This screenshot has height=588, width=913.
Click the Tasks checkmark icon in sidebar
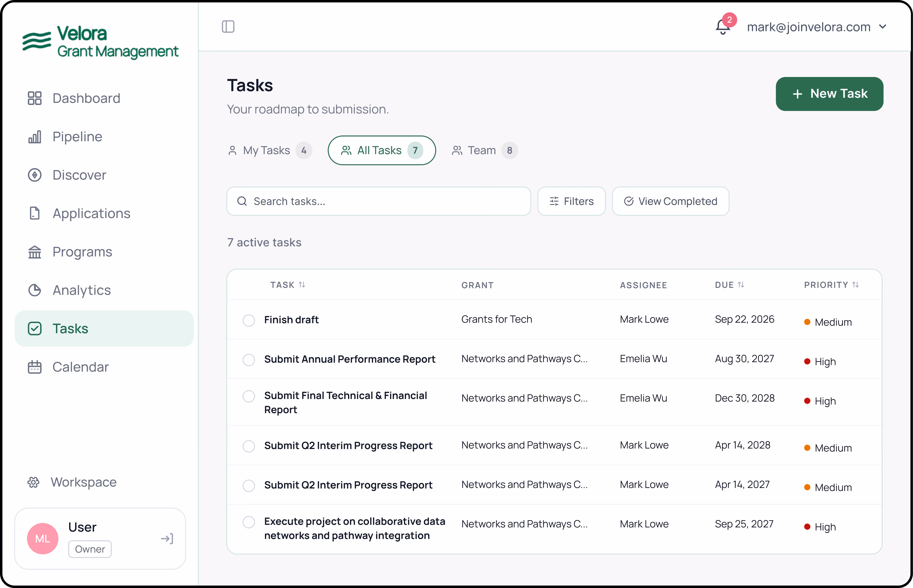coord(35,328)
